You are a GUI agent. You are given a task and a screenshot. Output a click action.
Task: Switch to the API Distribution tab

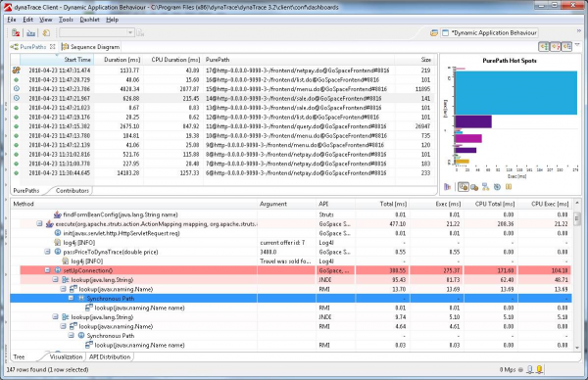click(110, 356)
